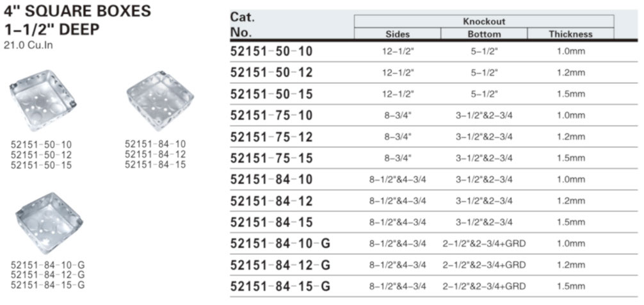Click the Sides column header
This screenshot has width=644, height=305.
point(398,34)
